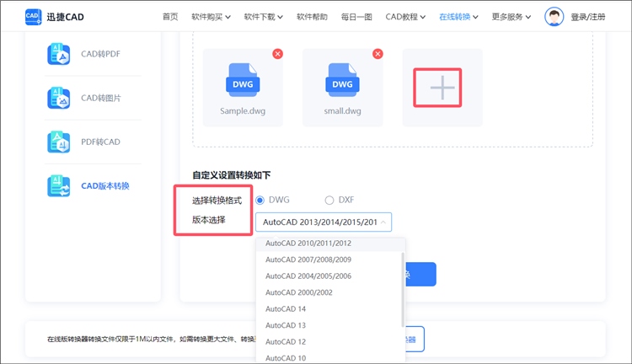Click the 登录/注册 link
This screenshot has height=364, width=632.
tap(587, 16)
